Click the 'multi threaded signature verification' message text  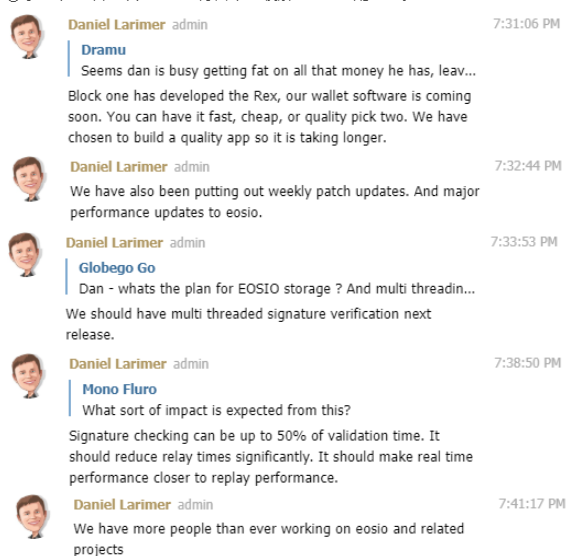point(248,324)
